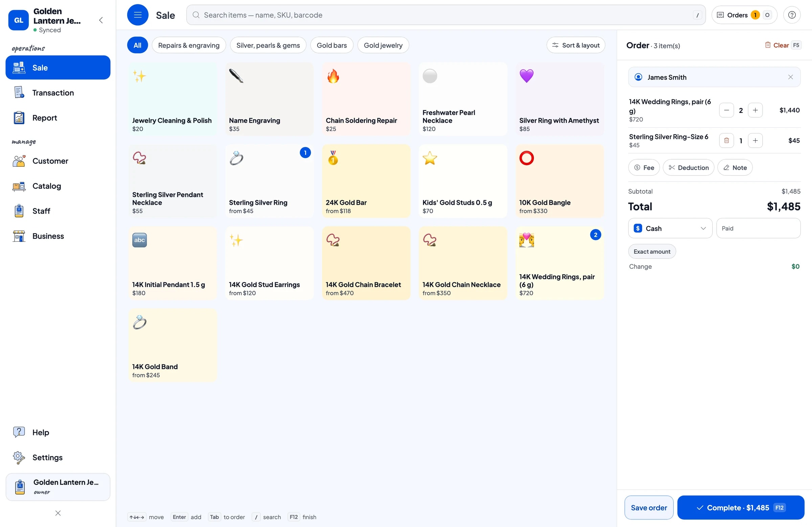Increase 14K Wedding Rings quantity
The image size is (812, 527).
coord(755,110)
